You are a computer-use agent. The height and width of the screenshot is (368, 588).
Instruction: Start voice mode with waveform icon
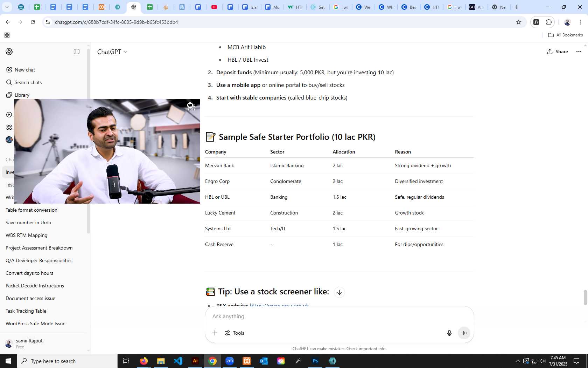[464, 333]
